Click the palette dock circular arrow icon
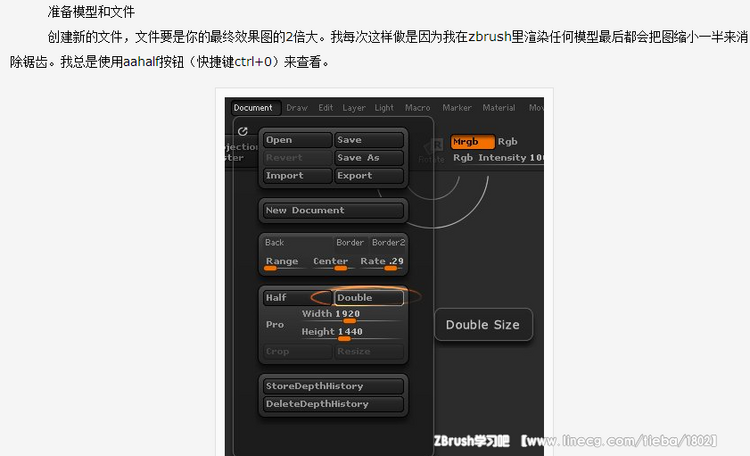The image size is (750, 456). tap(243, 131)
